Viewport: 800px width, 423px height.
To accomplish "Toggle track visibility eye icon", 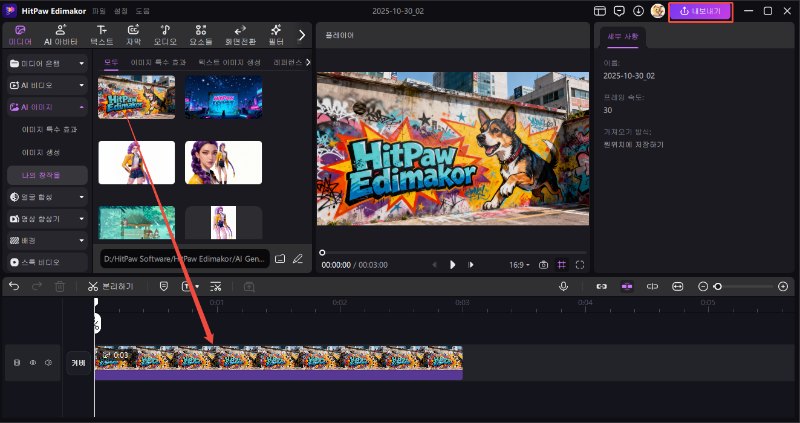I will point(32,362).
